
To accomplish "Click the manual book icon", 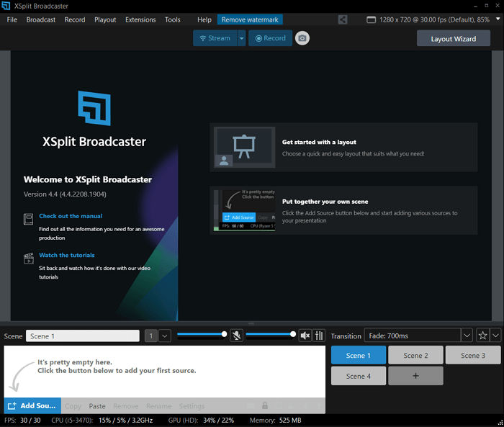I will point(29,217).
